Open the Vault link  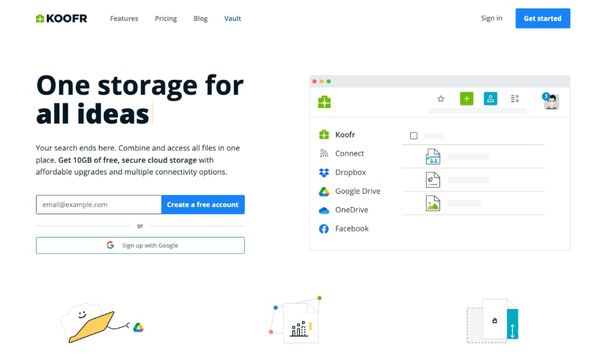pyautogui.click(x=233, y=18)
